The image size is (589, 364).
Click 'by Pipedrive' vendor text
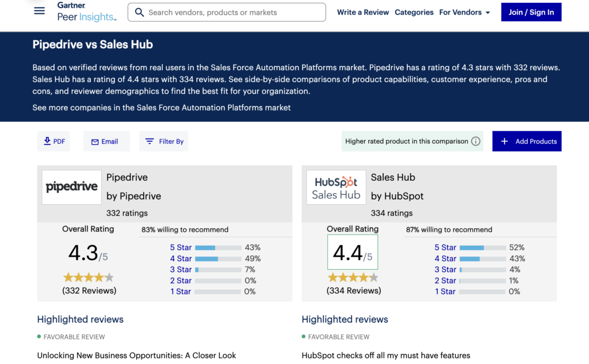[x=133, y=196]
